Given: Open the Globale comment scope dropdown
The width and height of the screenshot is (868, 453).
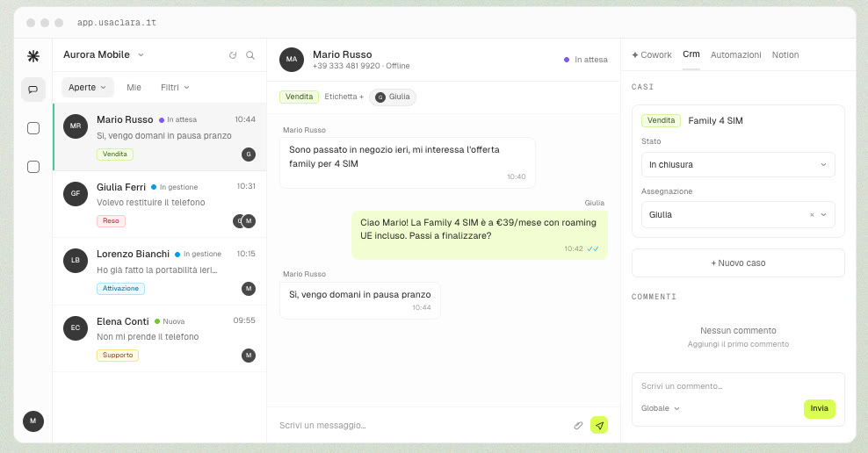Looking at the screenshot, I should (661, 408).
